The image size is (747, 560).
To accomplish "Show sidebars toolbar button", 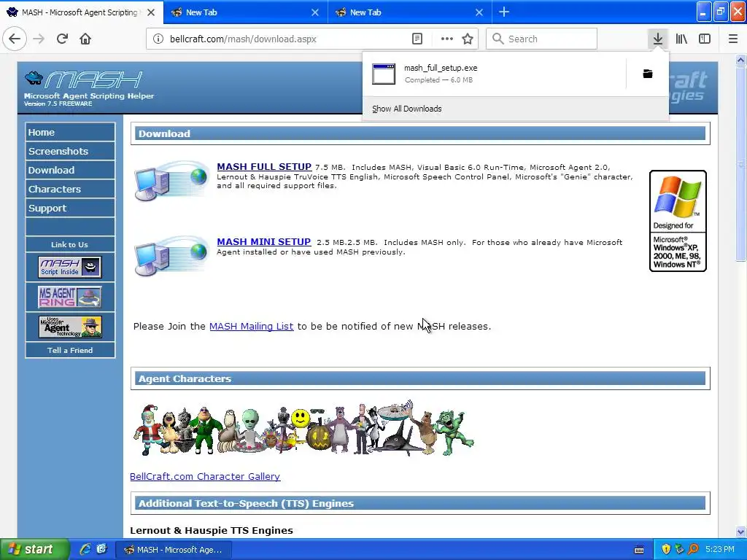I will pos(705,39).
